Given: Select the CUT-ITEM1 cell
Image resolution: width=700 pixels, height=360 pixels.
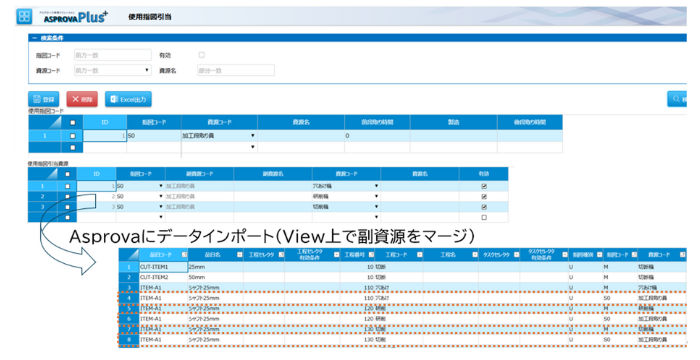Looking at the screenshot, I should pos(163,267).
